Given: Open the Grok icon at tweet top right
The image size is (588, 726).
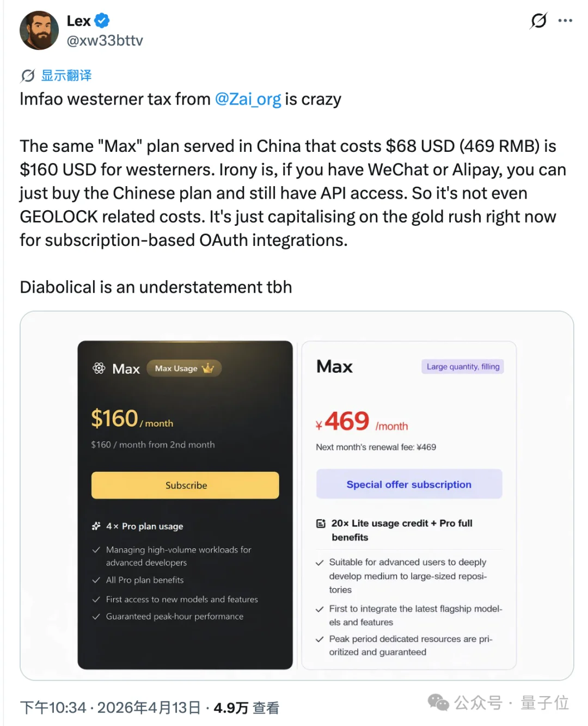Looking at the screenshot, I should 538,21.
